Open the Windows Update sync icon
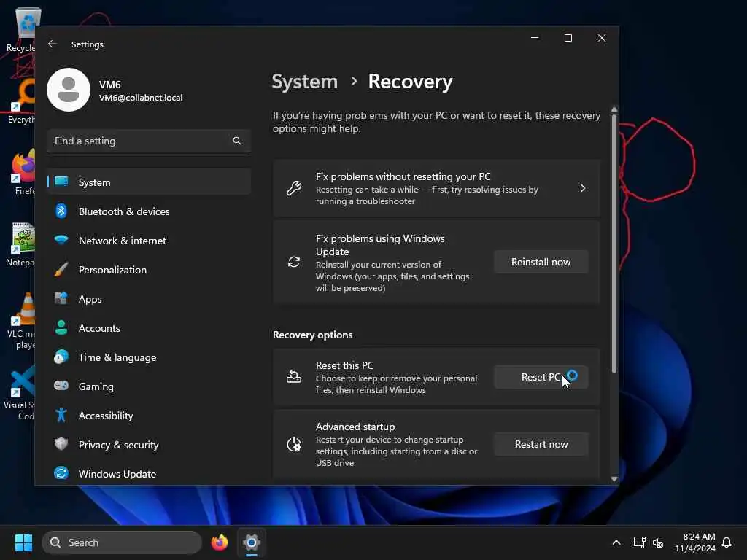 [x=61, y=473]
